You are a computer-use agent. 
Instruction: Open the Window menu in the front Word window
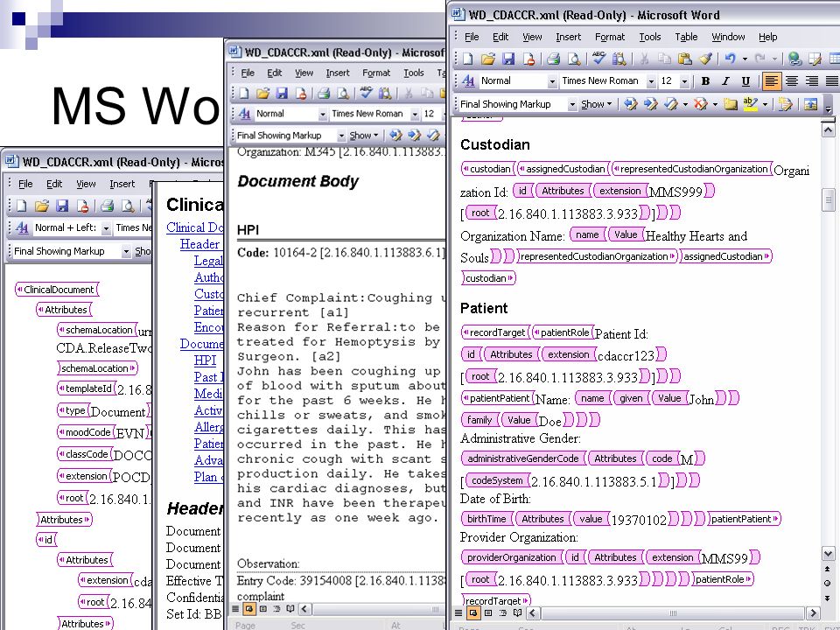728,37
